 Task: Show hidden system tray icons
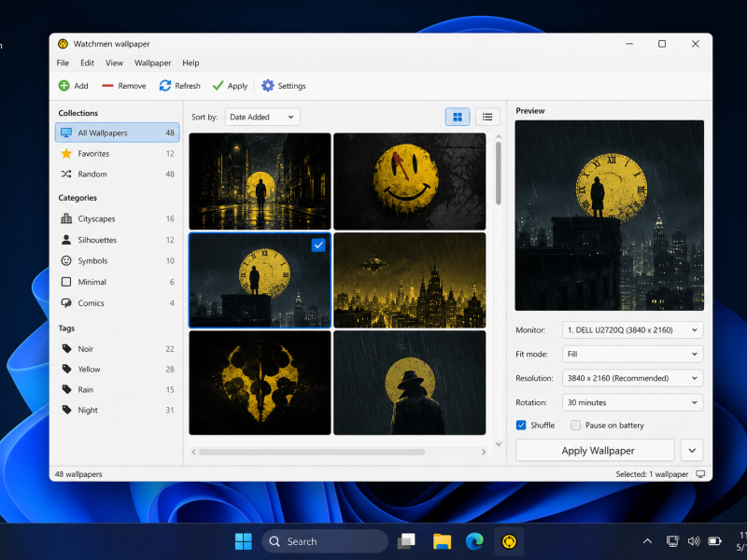point(647,541)
